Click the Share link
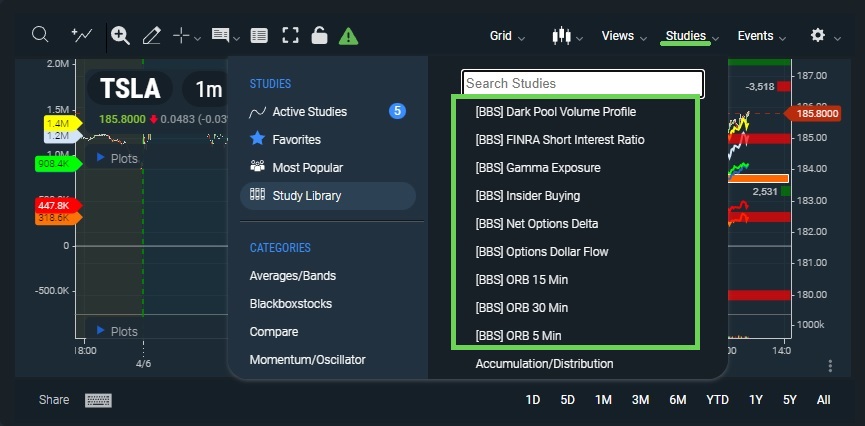865x426 pixels. coord(54,400)
